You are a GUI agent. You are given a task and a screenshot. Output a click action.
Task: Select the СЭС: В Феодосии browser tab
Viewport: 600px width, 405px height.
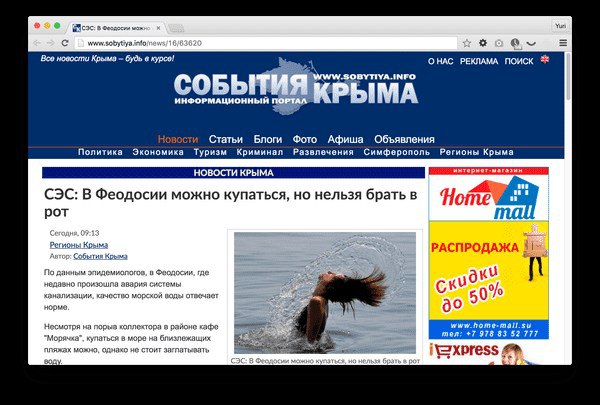(x=117, y=28)
